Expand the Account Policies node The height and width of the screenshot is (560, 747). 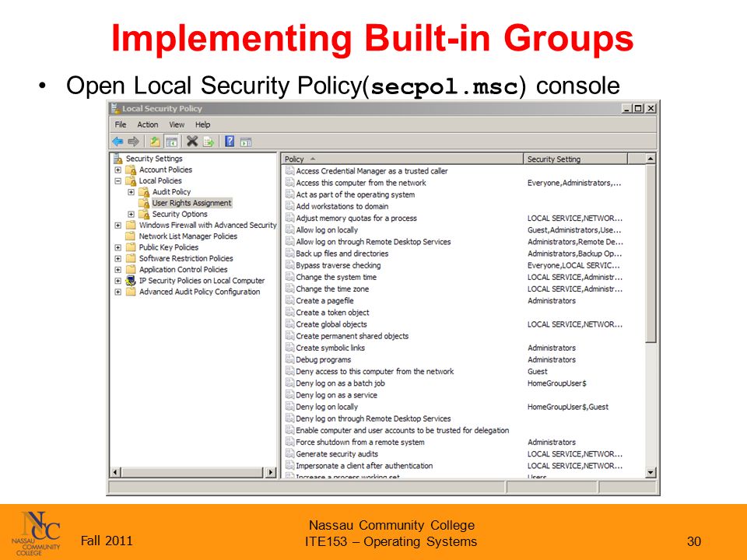117,170
